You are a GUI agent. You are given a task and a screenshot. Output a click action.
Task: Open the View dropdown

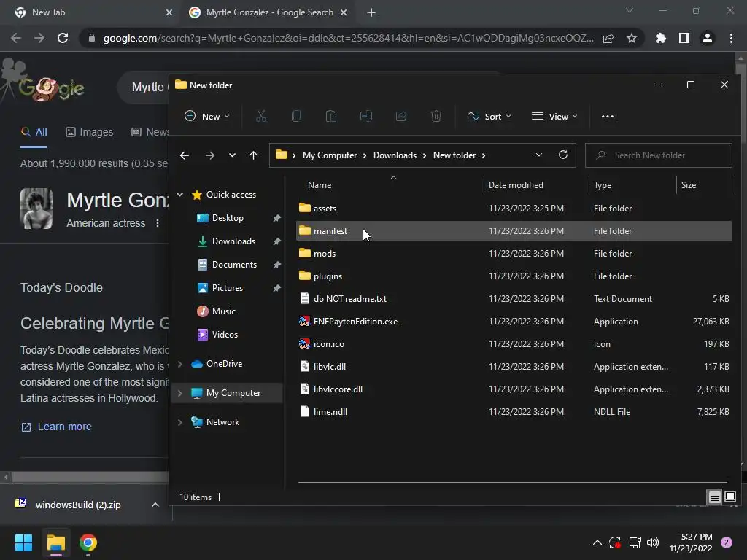pos(554,116)
